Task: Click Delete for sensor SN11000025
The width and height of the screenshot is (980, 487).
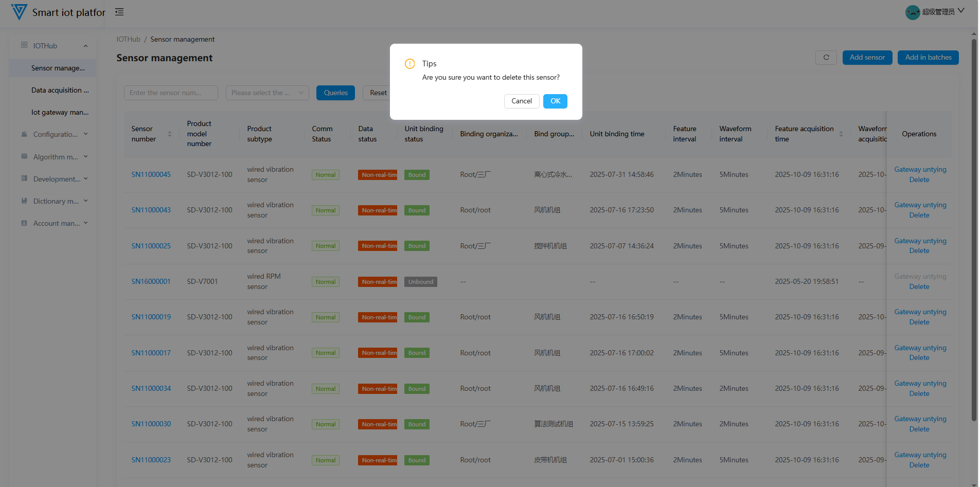Action: pyautogui.click(x=919, y=251)
